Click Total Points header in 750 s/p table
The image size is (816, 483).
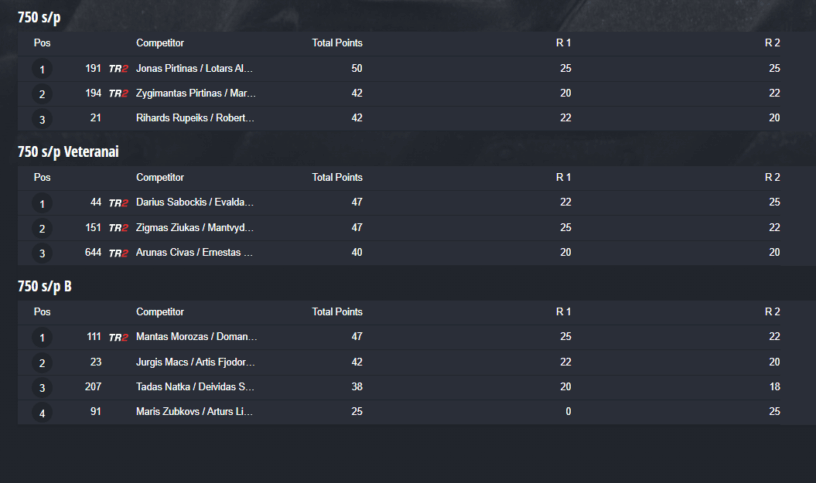(x=337, y=43)
